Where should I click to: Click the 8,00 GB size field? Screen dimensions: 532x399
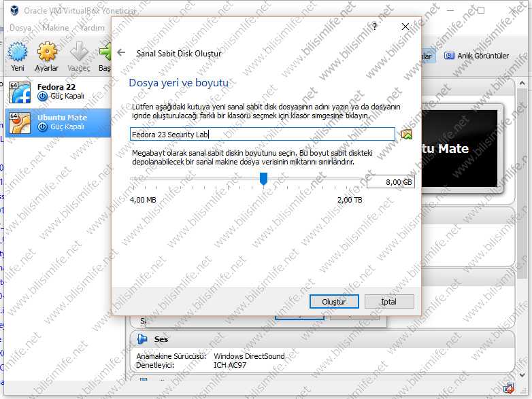tap(390, 181)
